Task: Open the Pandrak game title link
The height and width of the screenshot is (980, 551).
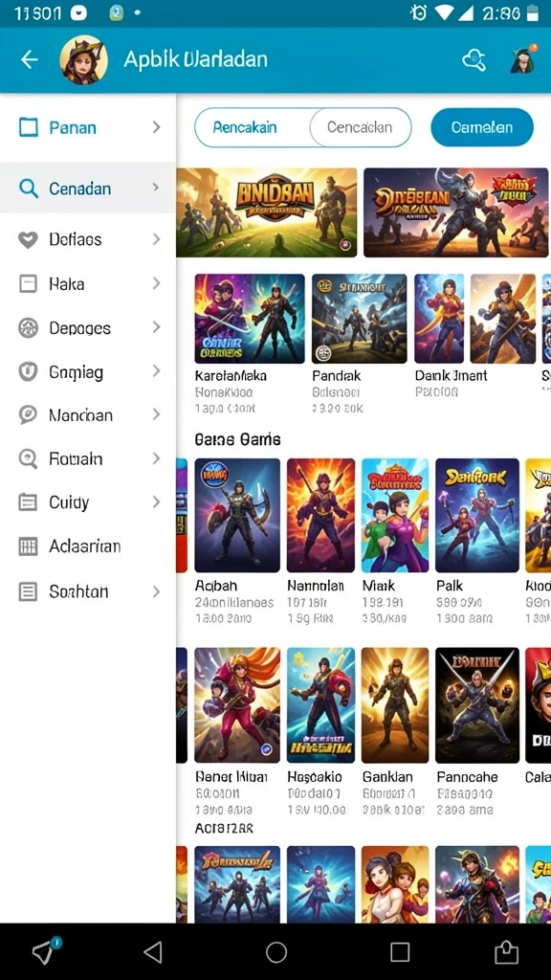Action: pyautogui.click(x=336, y=376)
